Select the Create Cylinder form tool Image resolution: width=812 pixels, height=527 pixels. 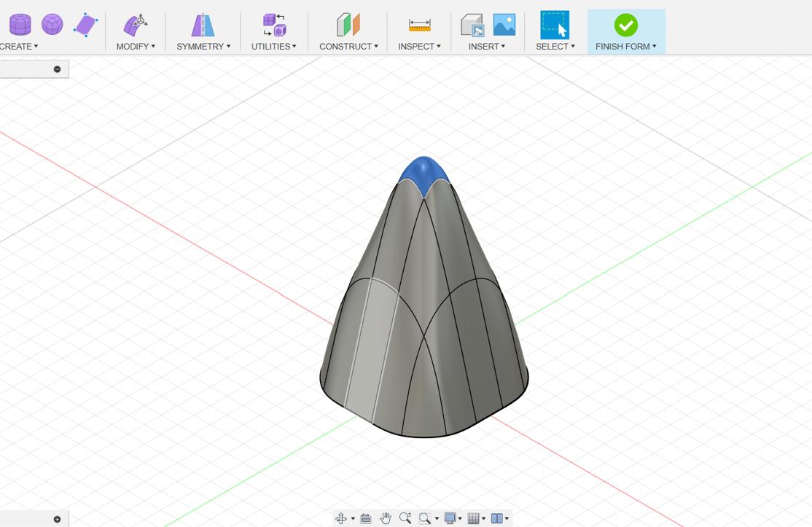(20, 24)
